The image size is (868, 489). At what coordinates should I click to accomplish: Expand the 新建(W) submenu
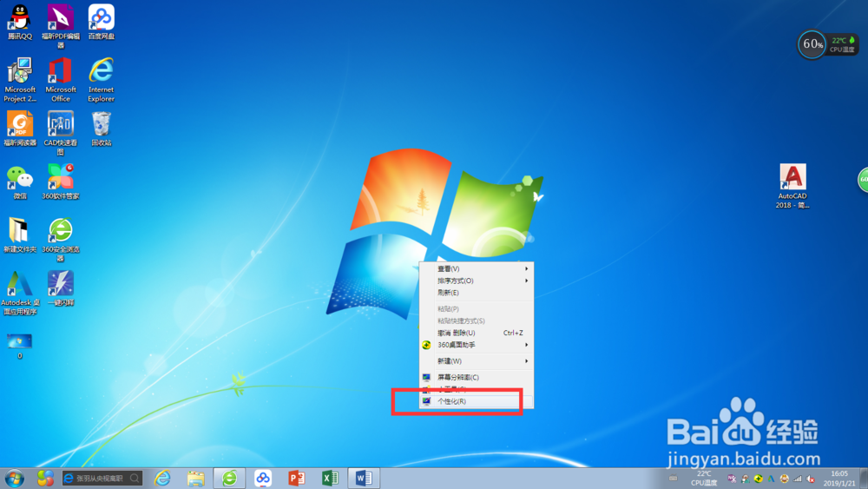[x=476, y=361]
